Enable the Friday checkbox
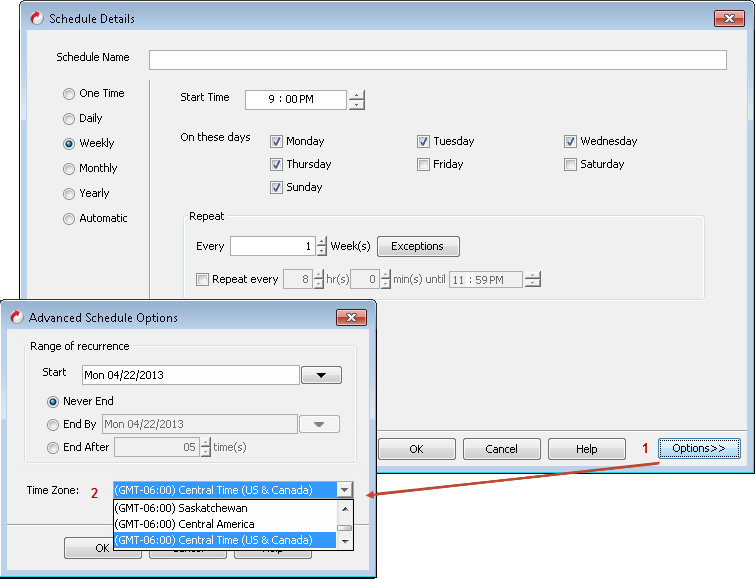This screenshot has width=755, height=579. pos(424,164)
